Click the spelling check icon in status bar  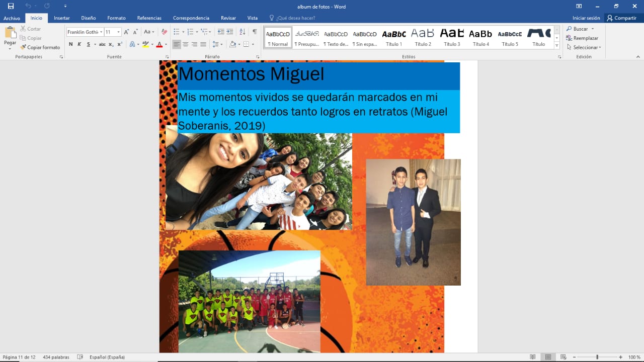click(x=80, y=357)
